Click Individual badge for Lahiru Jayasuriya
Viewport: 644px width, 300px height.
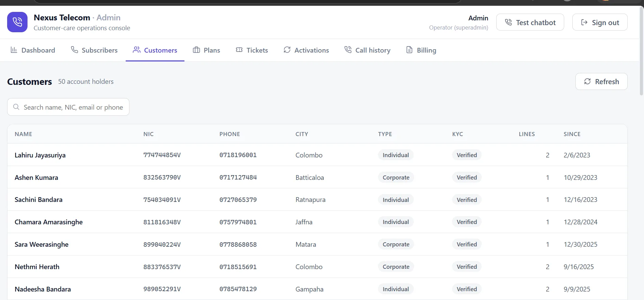(x=396, y=155)
